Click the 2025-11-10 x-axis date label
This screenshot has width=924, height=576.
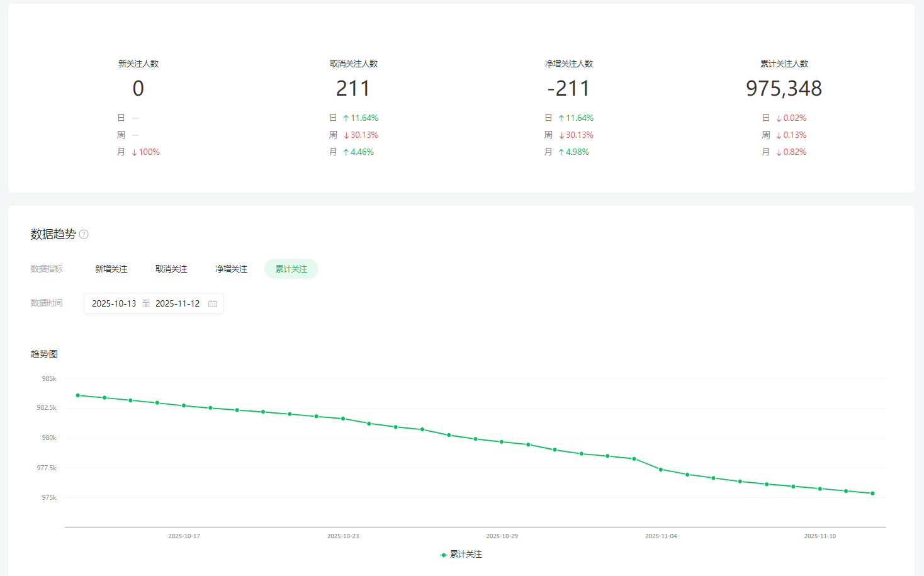point(820,536)
